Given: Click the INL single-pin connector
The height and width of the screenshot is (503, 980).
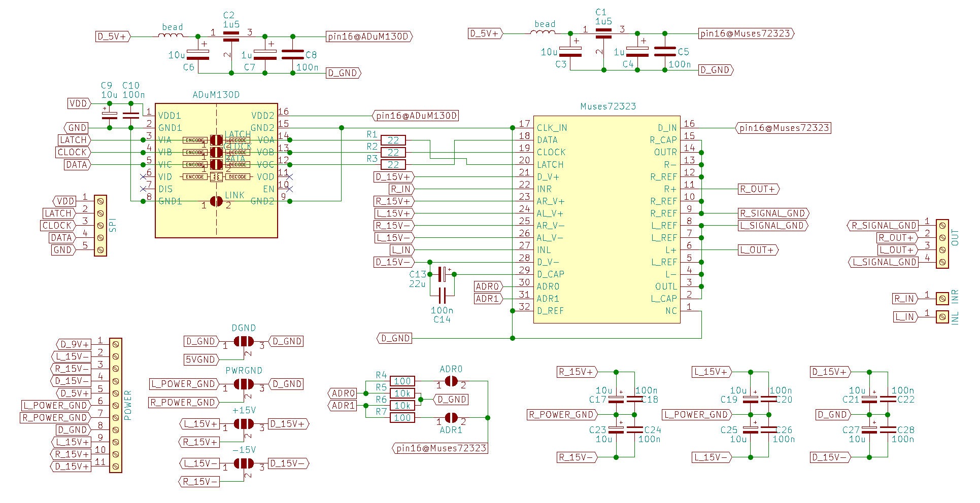Looking at the screenshot, I should point(942,317).
